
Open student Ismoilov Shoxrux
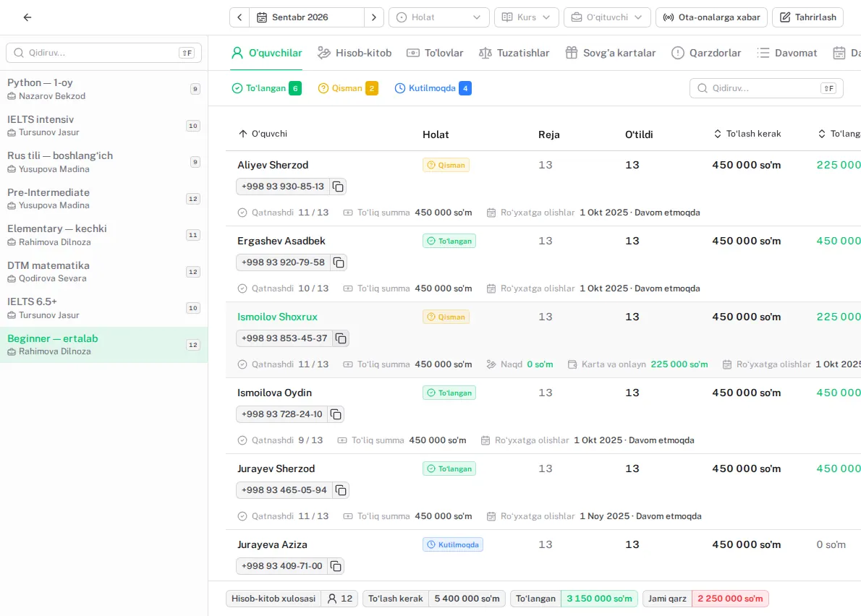tap(277, 317)
